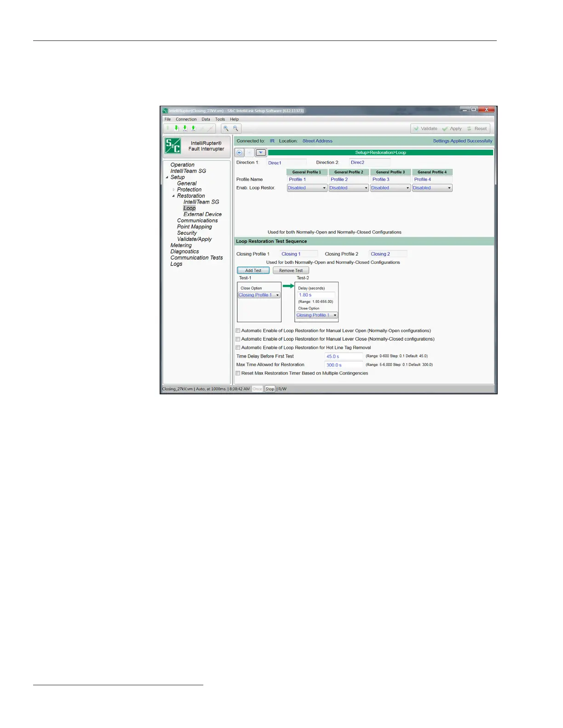Click the Direction 2 field Direc2
Viewport: 563px width, 728px height.
click(369, 162)
